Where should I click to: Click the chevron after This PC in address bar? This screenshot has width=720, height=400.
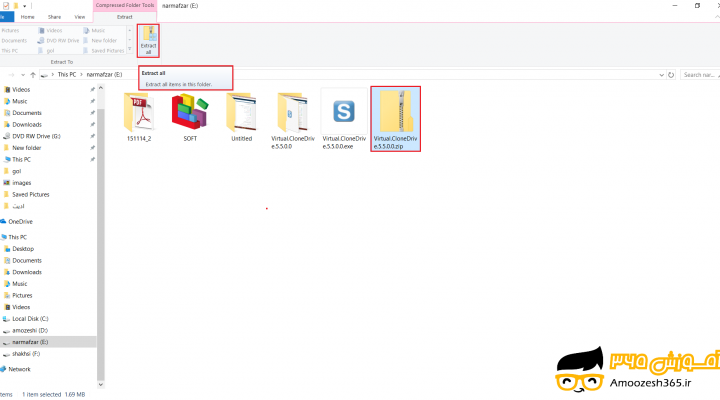click(x=81, y=74)
